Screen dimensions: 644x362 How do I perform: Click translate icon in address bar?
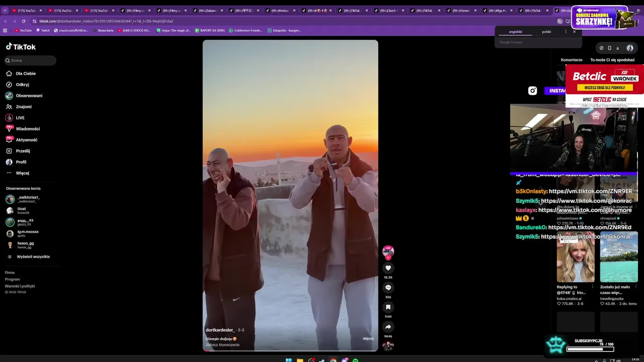pyautogui.click(x=560, y=21)
